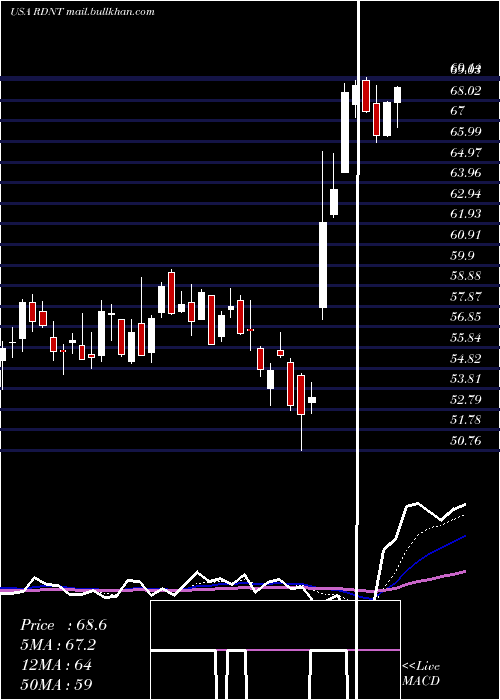The image size is (500, 700).
Task: Click the 51.78 price axis label
Action: [466, 420]
